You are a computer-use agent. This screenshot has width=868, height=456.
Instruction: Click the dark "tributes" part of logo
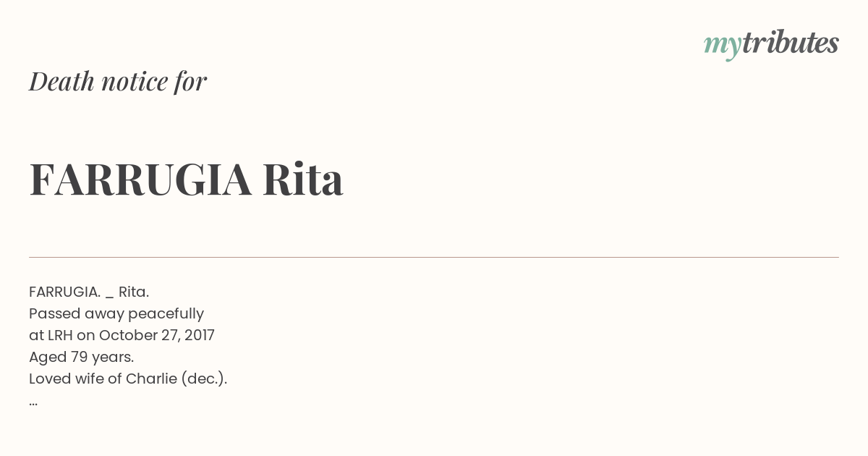(x=791, y=43)
